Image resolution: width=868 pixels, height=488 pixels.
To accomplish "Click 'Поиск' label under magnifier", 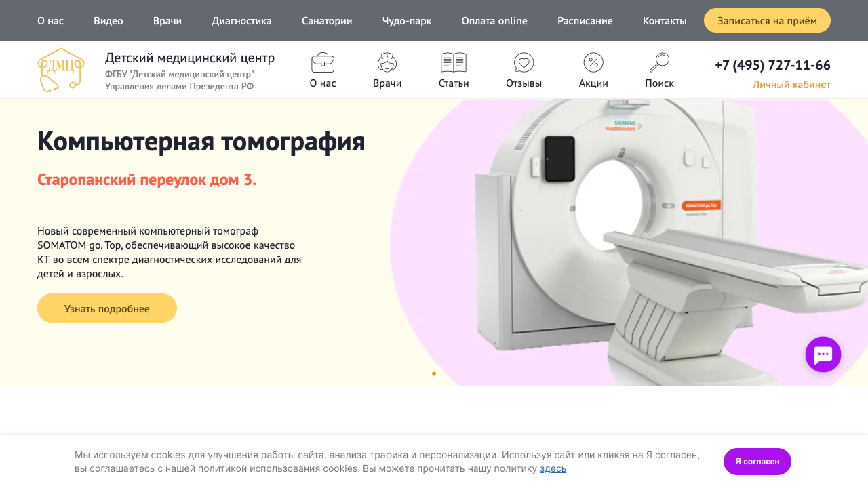I will tap(659, 83).
